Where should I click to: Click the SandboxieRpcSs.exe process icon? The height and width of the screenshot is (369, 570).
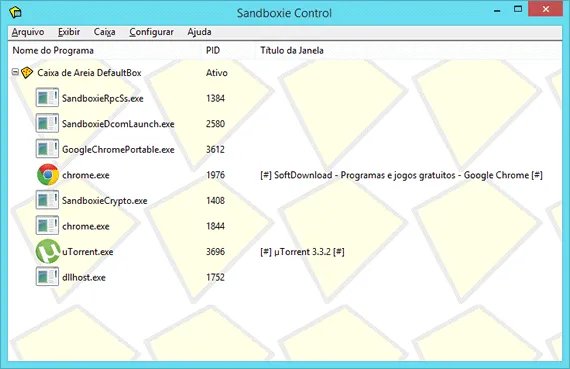(47, 98)
